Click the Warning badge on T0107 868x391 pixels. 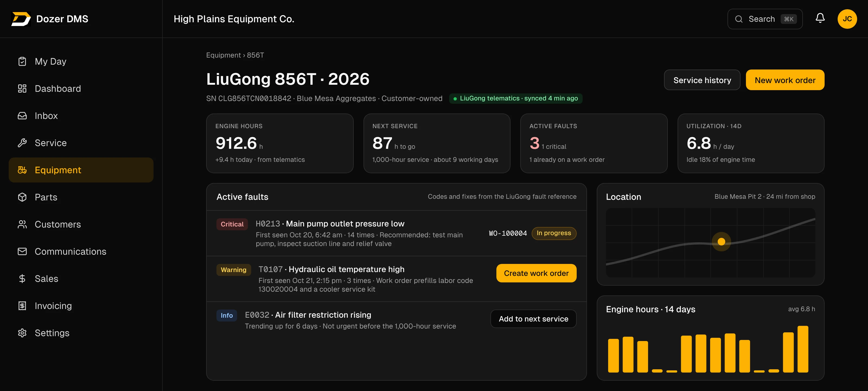[234, 270]
